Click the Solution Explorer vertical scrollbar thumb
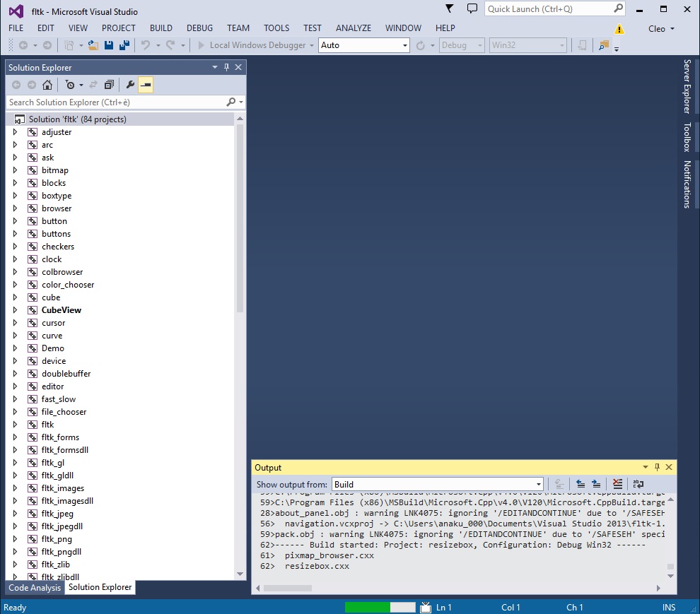This screenshot has height=614, width=700. (x=240, y=218)
